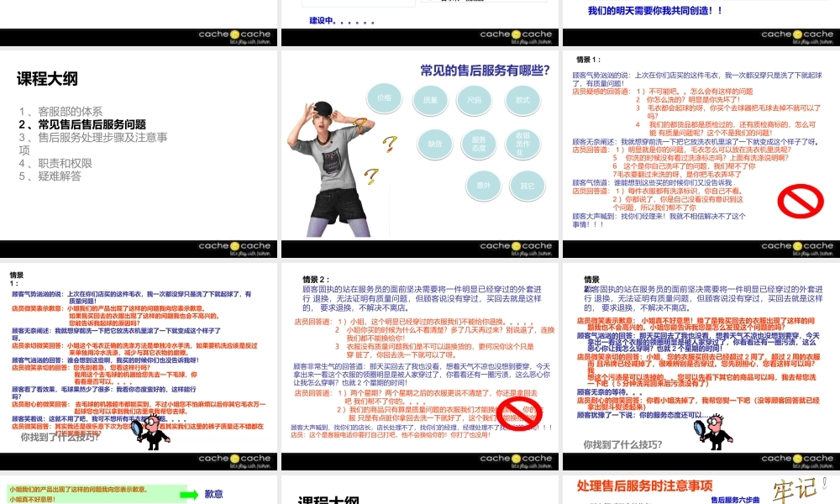Click outline item 1、客服部的体系
Image resolution: width=840 pixels, height=504 pixels.
click(60, 112)
